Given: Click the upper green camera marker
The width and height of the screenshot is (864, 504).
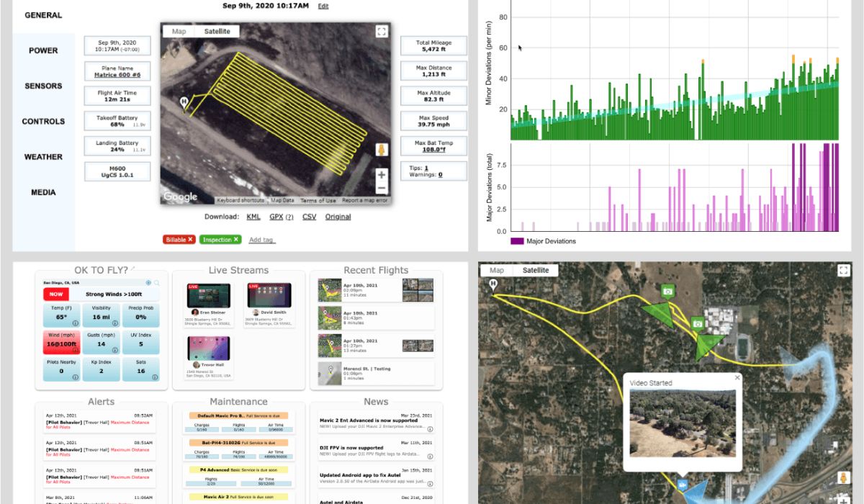Looking at the screenshot, I should click(667, 291).
